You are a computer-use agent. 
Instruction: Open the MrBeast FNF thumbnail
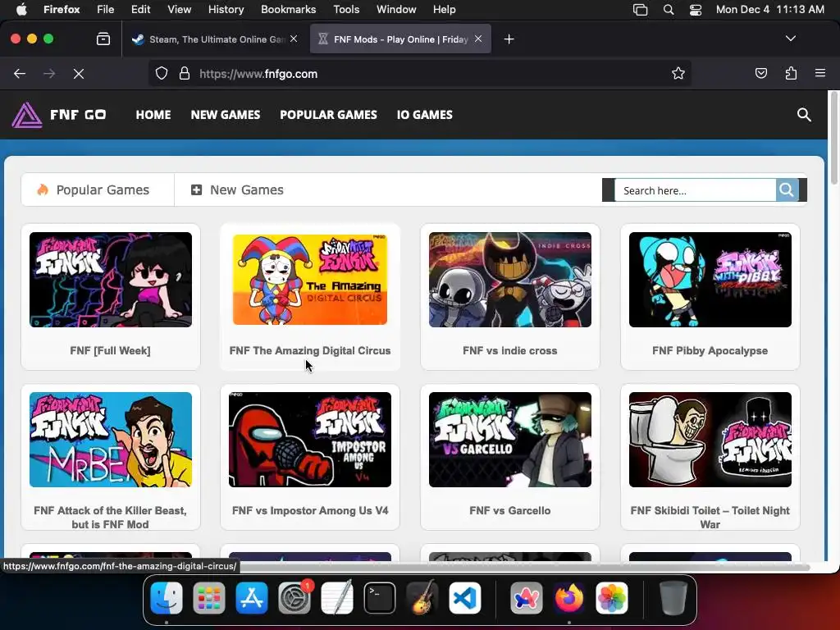[111, 440]
